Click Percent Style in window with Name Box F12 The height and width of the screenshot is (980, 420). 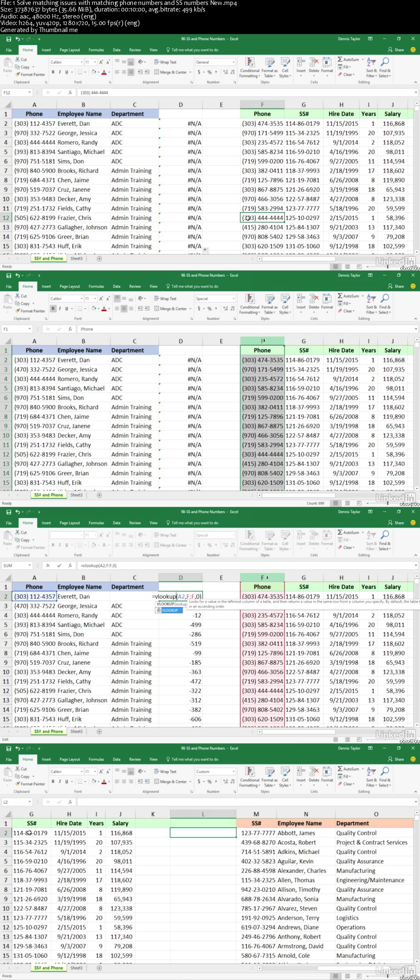point(210,72)
